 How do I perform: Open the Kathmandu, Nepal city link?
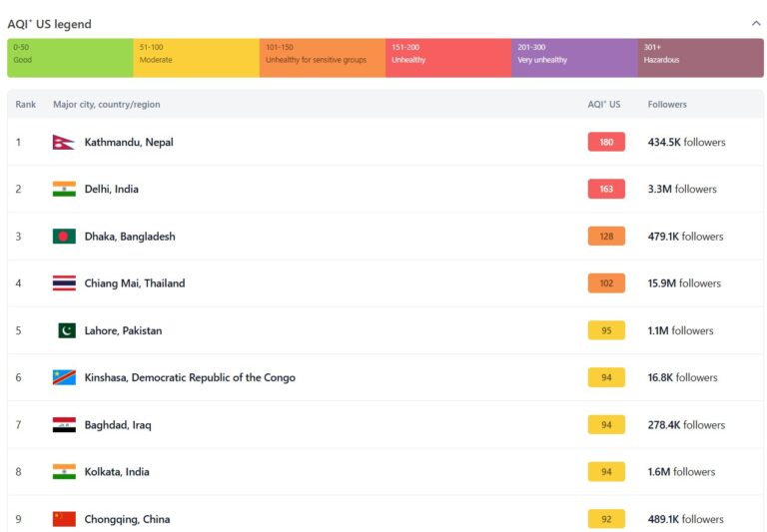click(x=129, y=143)
